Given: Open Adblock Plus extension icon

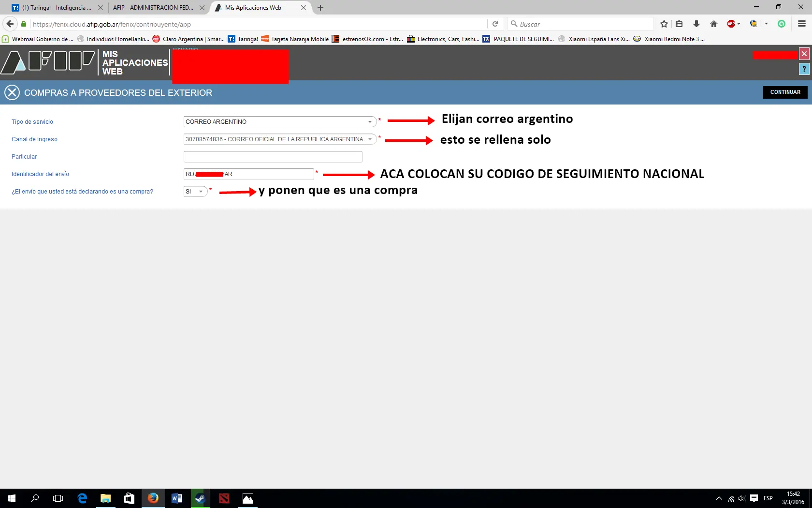Looking at the screenshot, I should click(x=731, y=24).
